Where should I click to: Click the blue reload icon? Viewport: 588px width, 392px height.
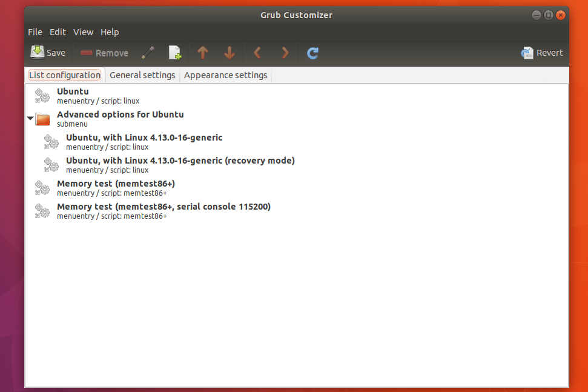pyautogui.click(x=312, y=53)
